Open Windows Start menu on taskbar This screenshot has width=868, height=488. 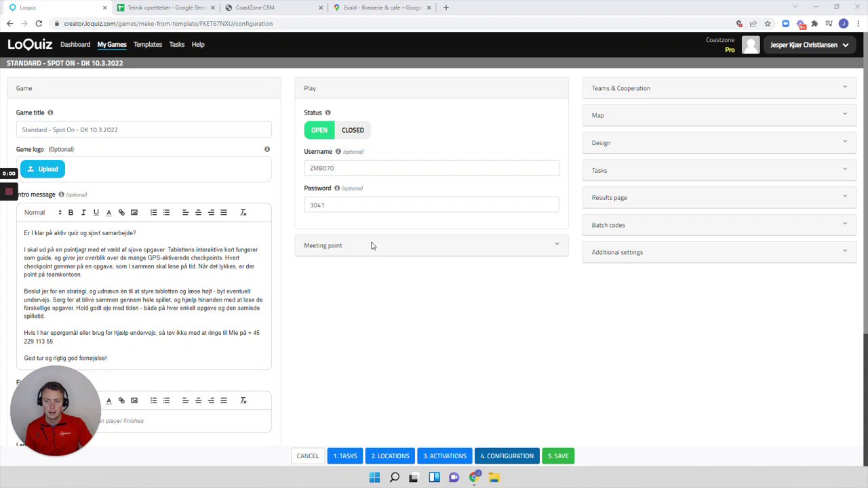[x=374, y=478]
